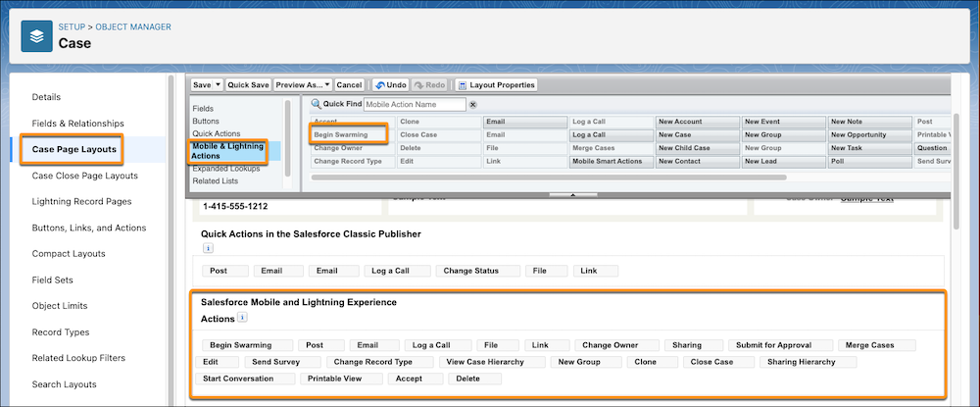The height and width of the screenshot is (407, 980).
Task: Select Quick Actions palette category
Action: tap(217, 133)
